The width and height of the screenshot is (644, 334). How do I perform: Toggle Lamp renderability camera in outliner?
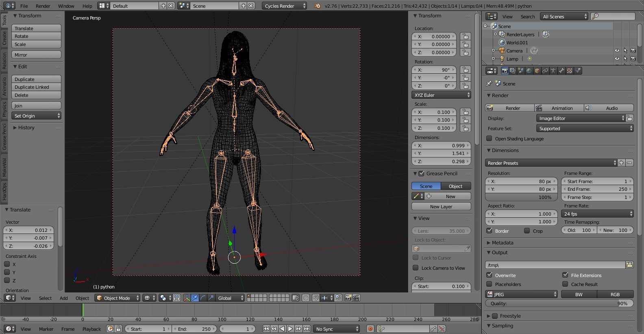(633, 59)
